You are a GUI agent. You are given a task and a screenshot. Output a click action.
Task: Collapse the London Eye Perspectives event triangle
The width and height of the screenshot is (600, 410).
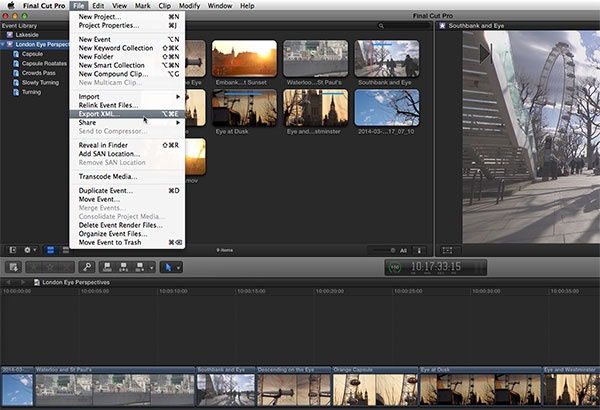pos(3,44)
